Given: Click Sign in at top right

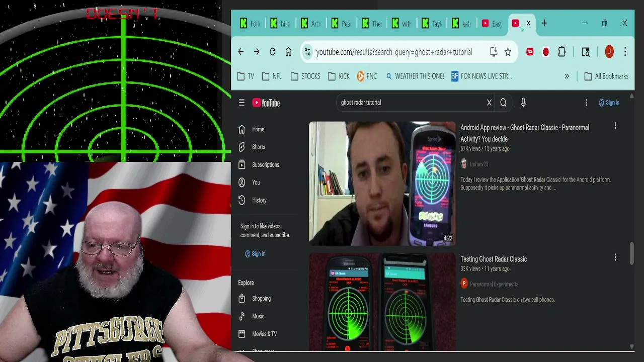Looking at the screenshot, I should tap(609, 103).
